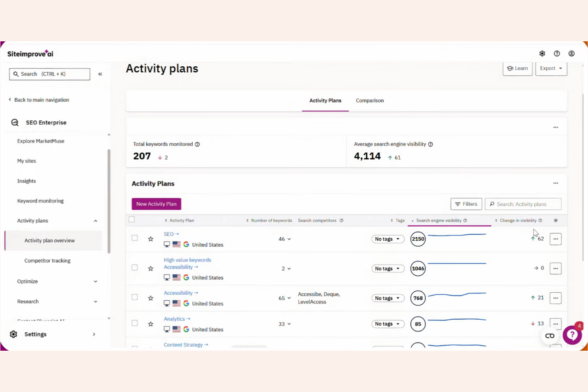The image size is (588, 392).
Task: Click the Settings gear icon in sidebar
Action: point(14,334)
